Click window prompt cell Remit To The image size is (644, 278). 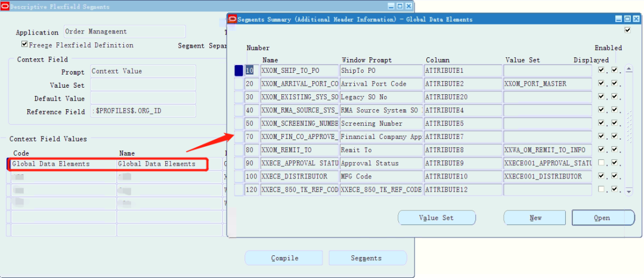[382, 150]
